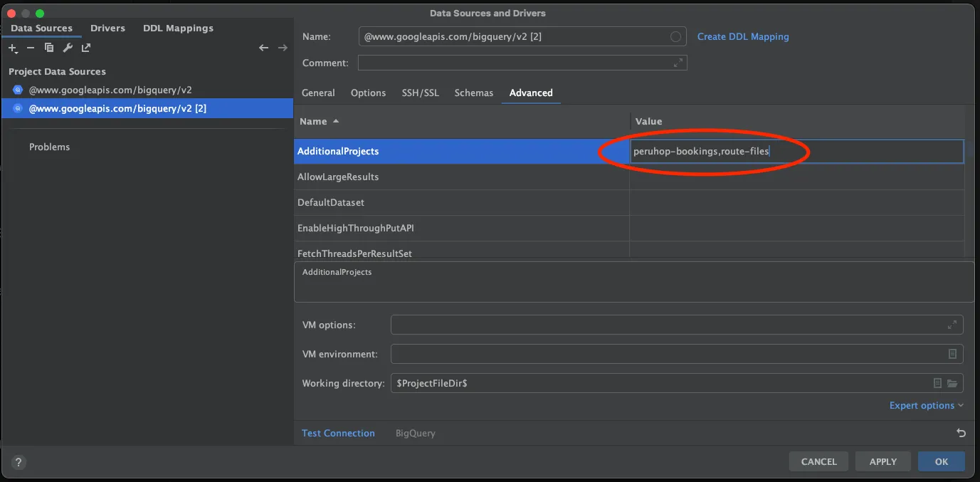The image size is (980, 482).
Task: Open the help question mark button
Action: tap(19, 462)
